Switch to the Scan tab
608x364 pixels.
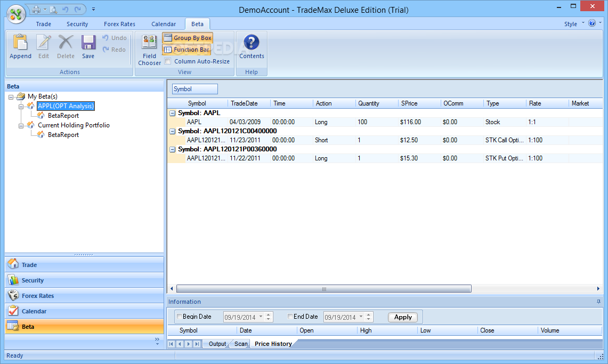tap(241, 344)
